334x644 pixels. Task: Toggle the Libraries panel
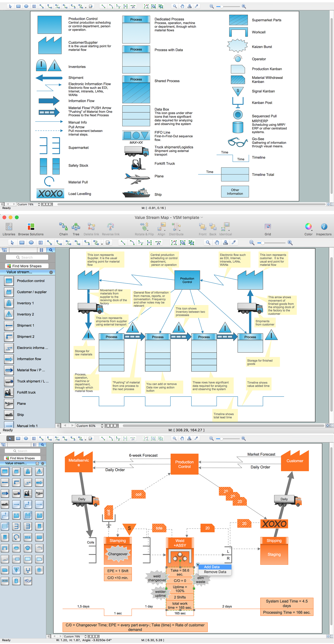(9, 229)
